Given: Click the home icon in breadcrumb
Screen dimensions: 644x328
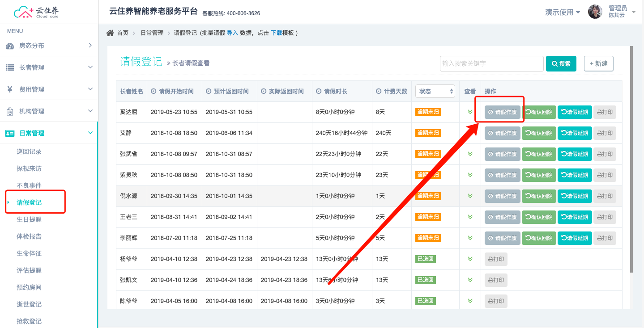Looking at the screenshot, I should [110, 33].
